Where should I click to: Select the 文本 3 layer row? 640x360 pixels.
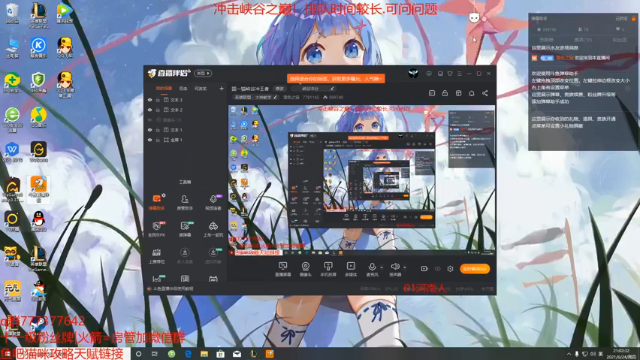pos(186,100)
